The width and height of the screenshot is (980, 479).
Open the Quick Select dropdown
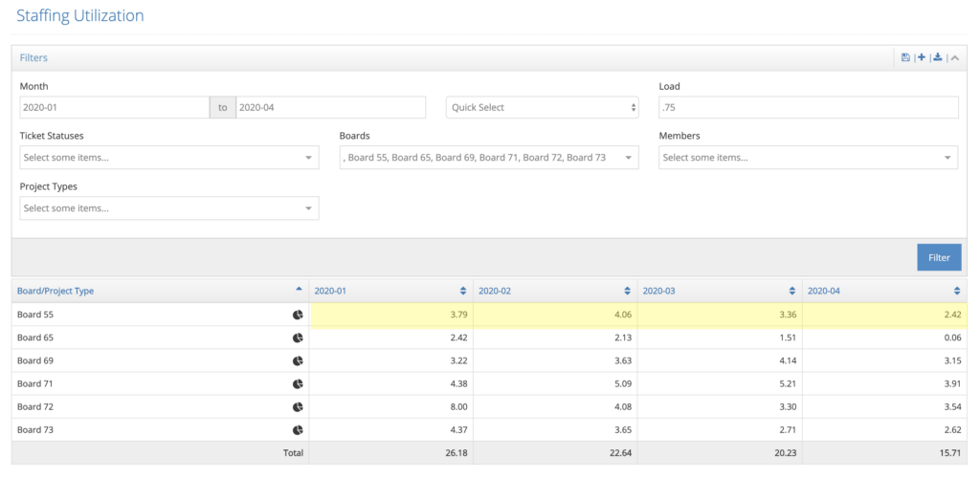coord(543,107)
